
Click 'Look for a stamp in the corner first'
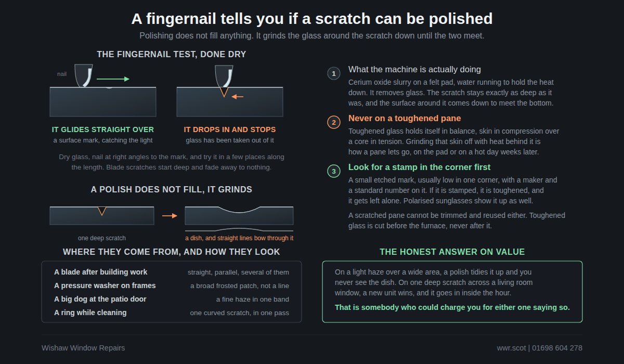420,167
